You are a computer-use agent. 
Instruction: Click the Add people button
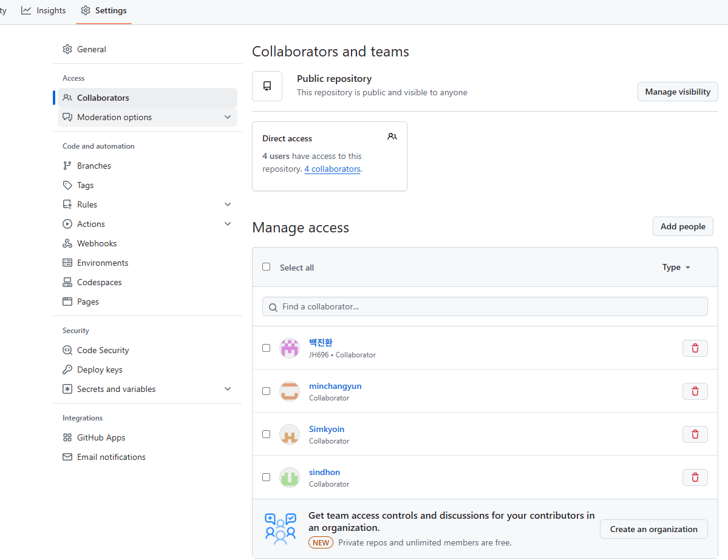point(682,226)
